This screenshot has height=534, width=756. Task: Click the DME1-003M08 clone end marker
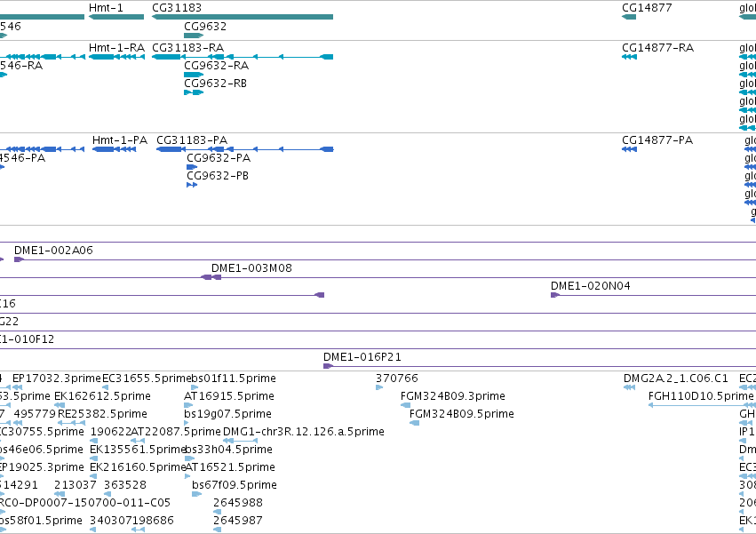click(211, 277)
